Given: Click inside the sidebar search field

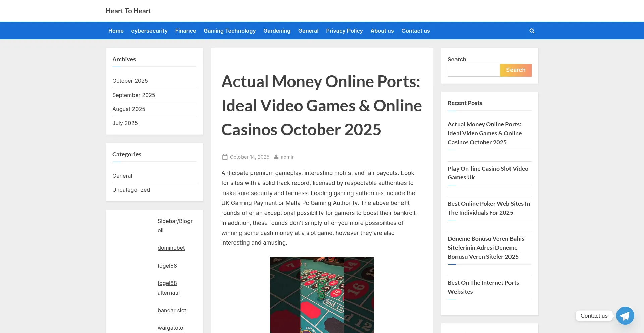Looking at the screenshot, I should [474, 70].
